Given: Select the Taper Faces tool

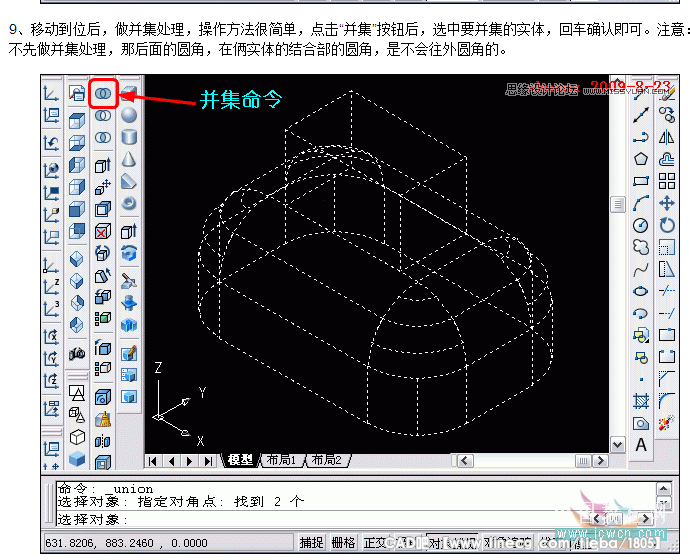Looking at the screenshot, I should [x=103, y=276].
